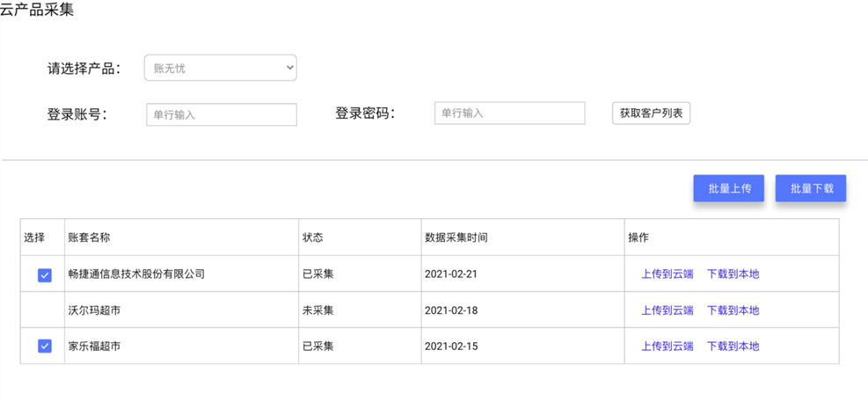The image size is (868, 401).
Task: Click the 状态 column header
Action: tap(312, 237)
